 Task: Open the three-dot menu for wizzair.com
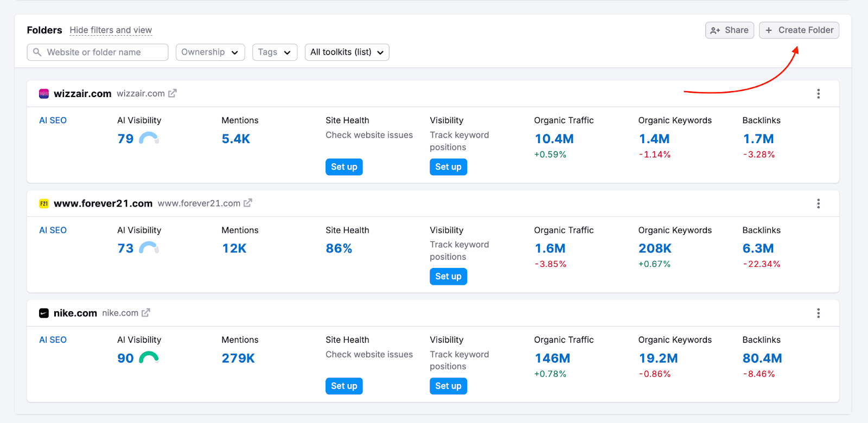[x=818, y=94]
